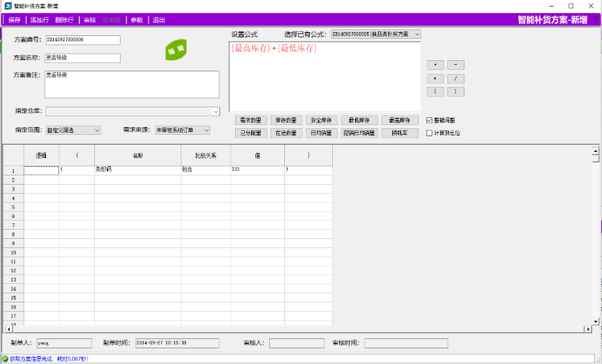
Task: Insert the minus operator into formula
Action: click(455, 65)
